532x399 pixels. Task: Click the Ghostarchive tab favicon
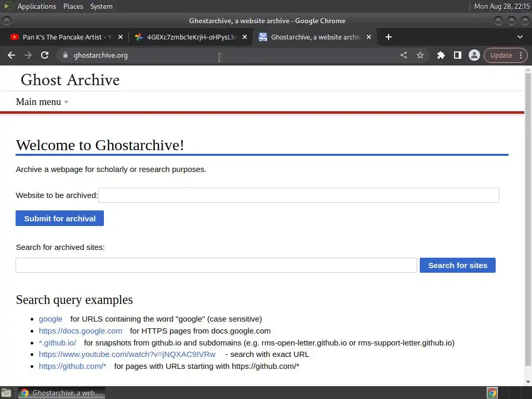(x=262, y=37)
